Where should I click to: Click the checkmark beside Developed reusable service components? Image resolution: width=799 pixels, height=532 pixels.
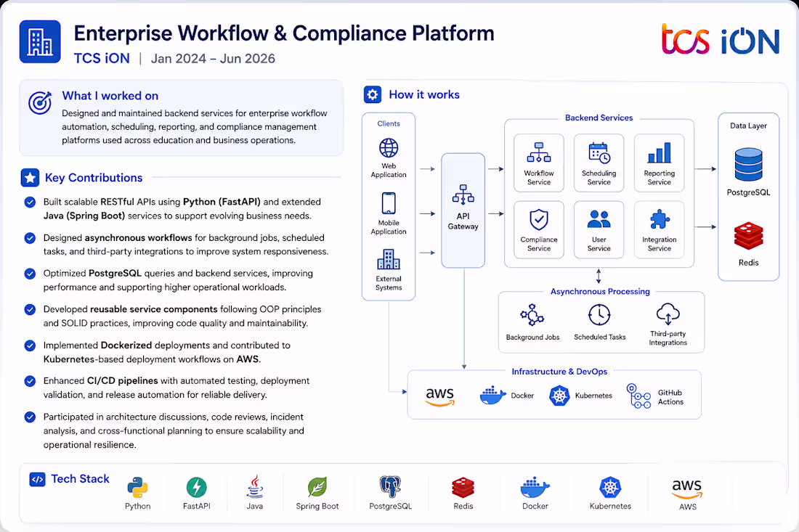click(x=30, y=309)
